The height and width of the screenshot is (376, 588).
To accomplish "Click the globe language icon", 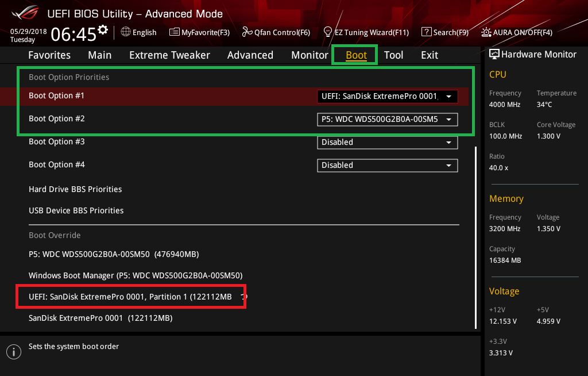I will pyautogui.click(x=126, y=32).
